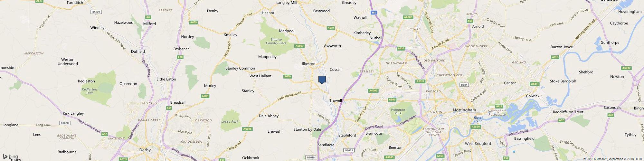Click the A52 road shield near Derby
Image resolution: width=644 pixels, height=161 pixels.
[x=104, y=134]
